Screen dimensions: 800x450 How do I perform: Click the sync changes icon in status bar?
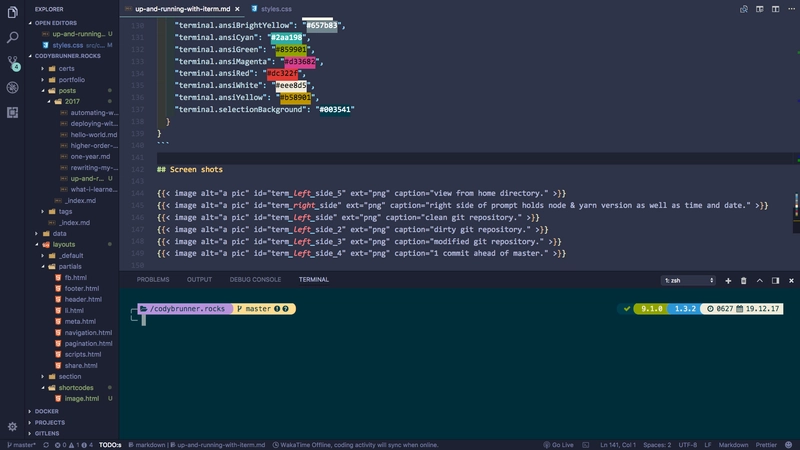46,445
